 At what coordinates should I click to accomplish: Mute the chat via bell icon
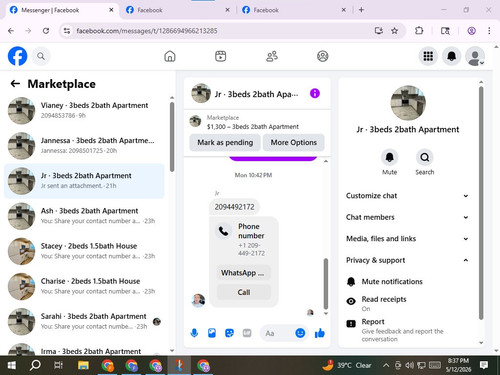(389, 157)
